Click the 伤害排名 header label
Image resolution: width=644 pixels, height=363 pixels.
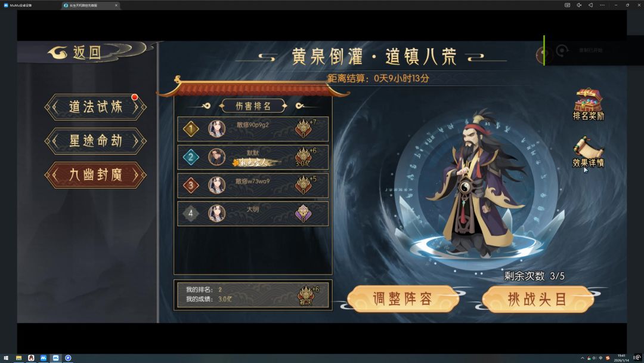coord(253,106)
